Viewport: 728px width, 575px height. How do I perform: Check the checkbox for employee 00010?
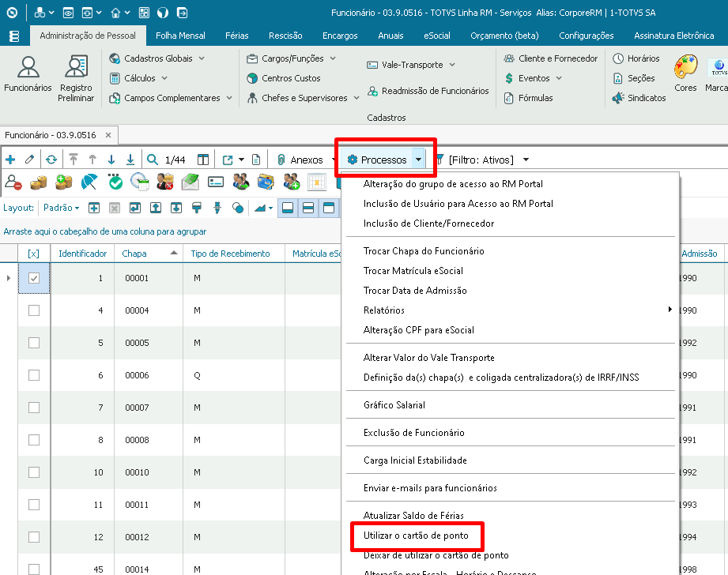[x=34, y=472]
